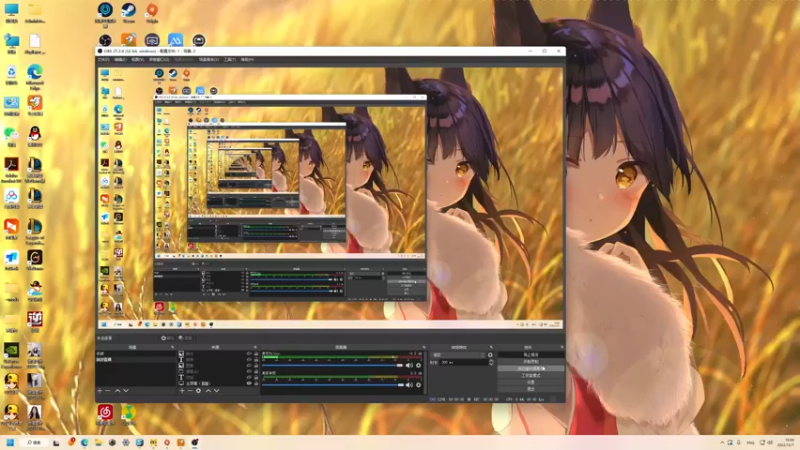
Task: Move the selected source down in Sources panel
Action: pyautogui.click(x=216, y=391)
